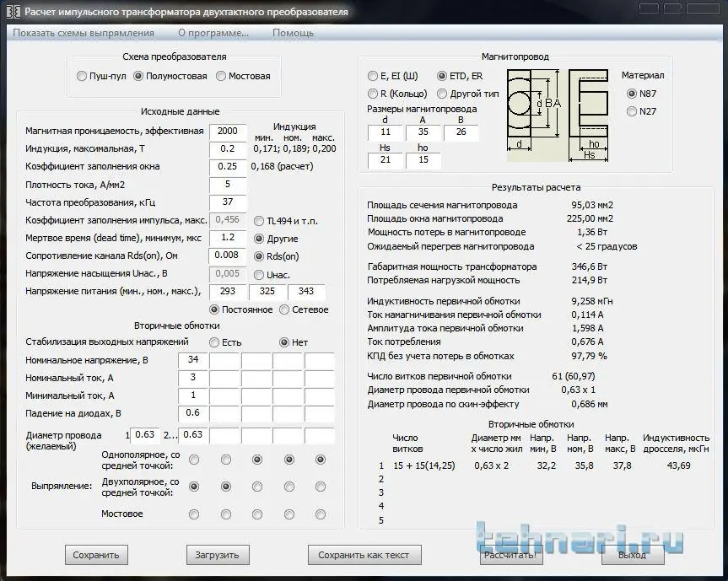Disable stabilization with 'Нет'

[294, 342]
